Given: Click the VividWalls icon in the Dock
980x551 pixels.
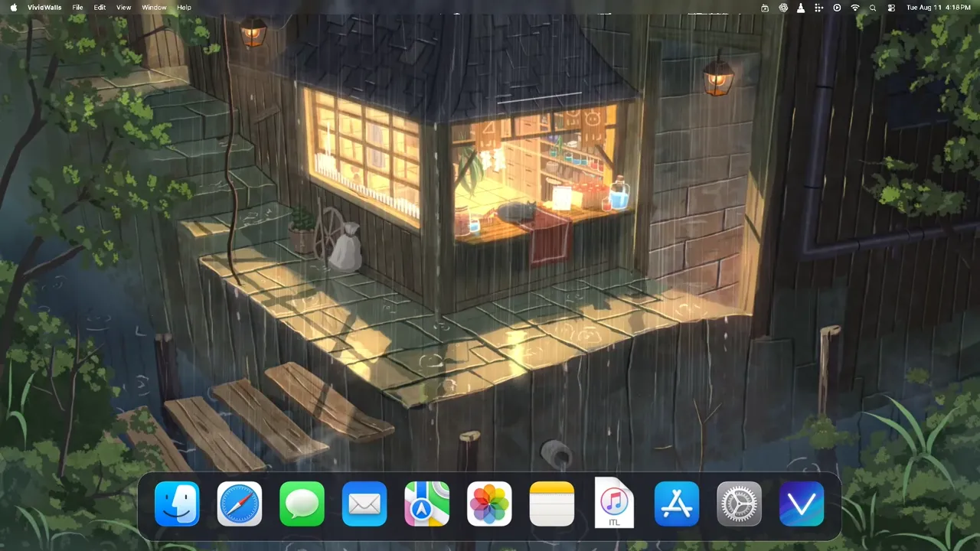Looking at the screenshot, I should tap(802, 504).
